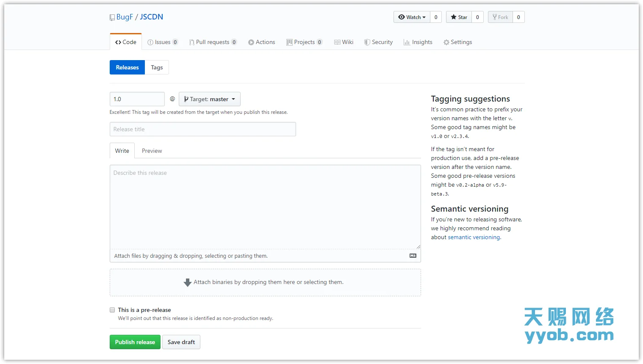Image resolution: width=643 pixels, height=364 pixels.
Task: Open the Watch notifications dropdown
Action: (411, 17)
